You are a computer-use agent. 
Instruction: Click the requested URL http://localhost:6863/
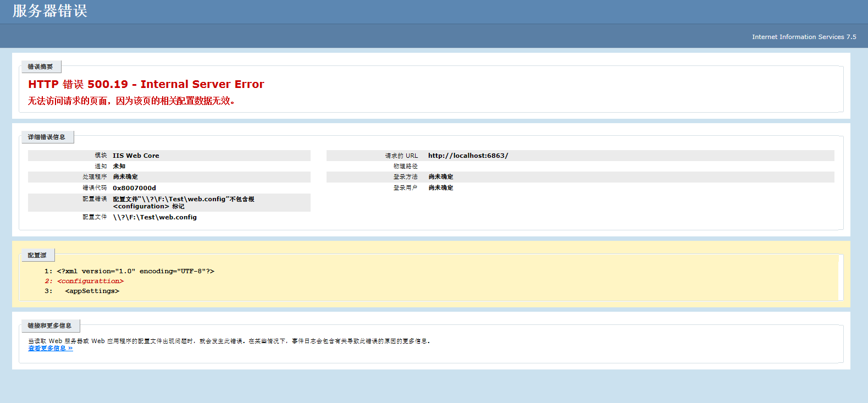click(468, 156)
